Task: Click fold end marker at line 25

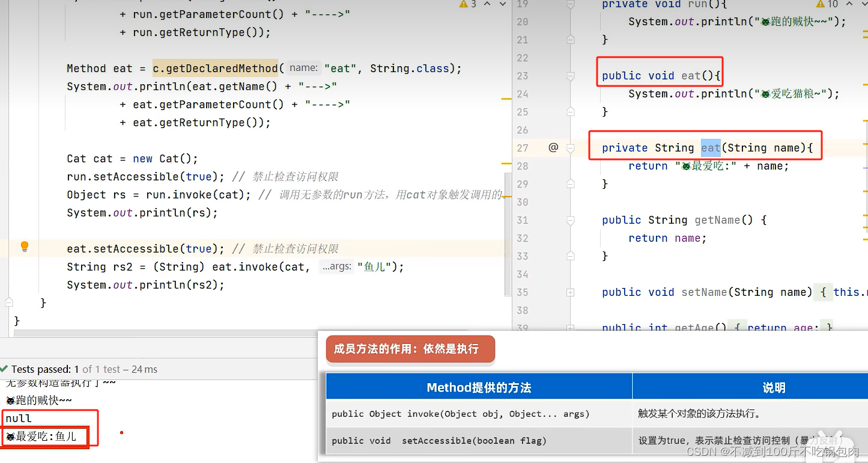Action: click(x=570, y=112)
